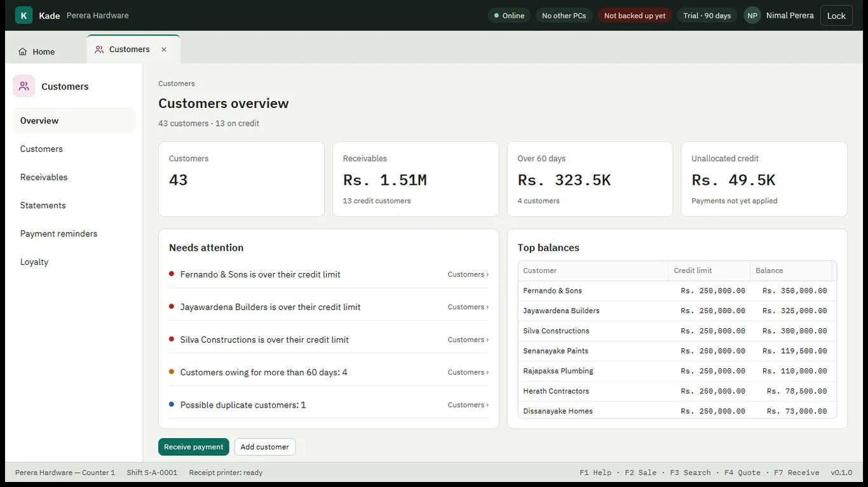Image resolution: width=868 pixels, height=487 pixels.
Task: Click the Customers breadcrumb above the title
Action: pyautogui.click(x=177, y=84)
